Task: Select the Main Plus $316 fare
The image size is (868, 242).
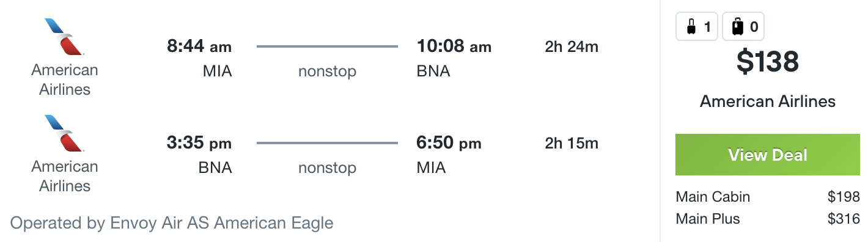Action: [x=768, y=219]
